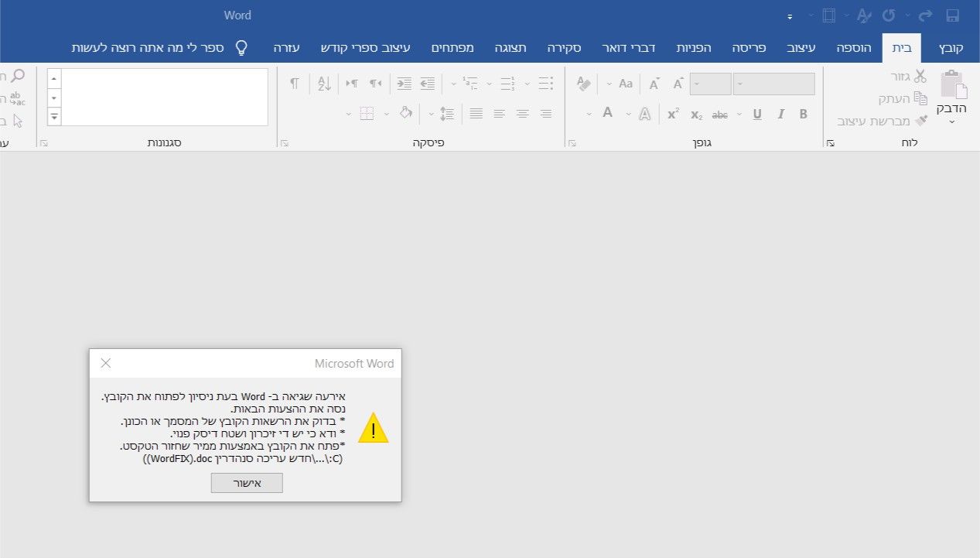Toggle Strikethrough abc formatting
The height and width of the screenshot is (558, 980).
pyautogui.click(x=720, y=114)
